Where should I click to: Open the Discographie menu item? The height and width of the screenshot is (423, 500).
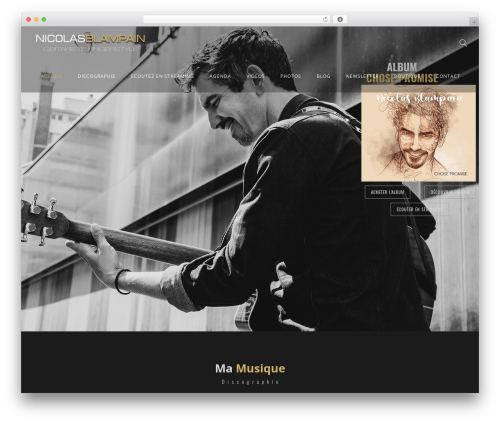[x=96, y=76]
